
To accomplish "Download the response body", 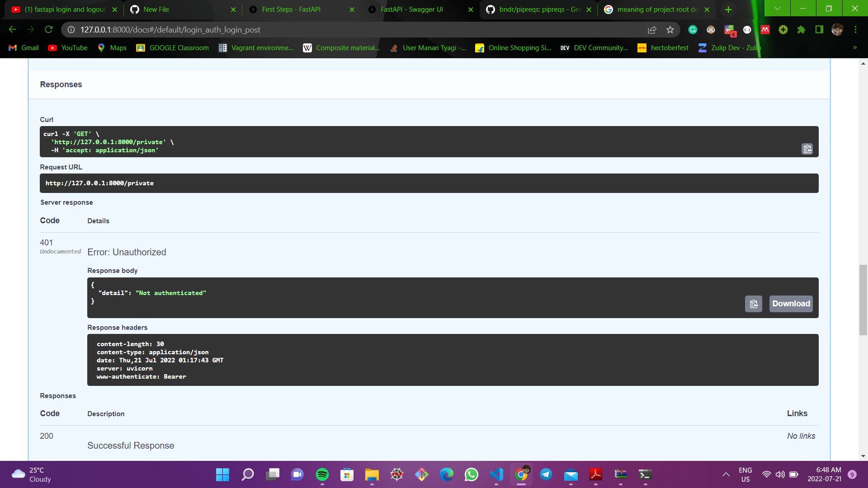I will [x=791, y=304].
